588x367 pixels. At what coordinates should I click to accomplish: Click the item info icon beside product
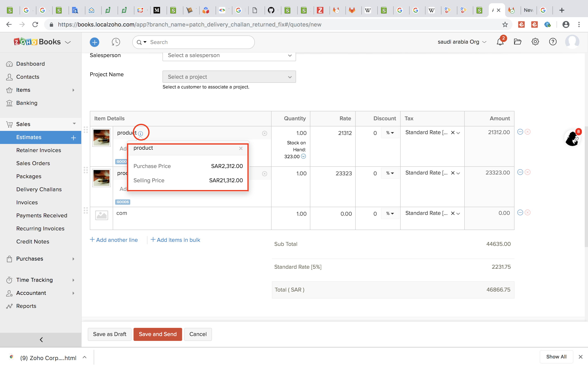[140, 134]
